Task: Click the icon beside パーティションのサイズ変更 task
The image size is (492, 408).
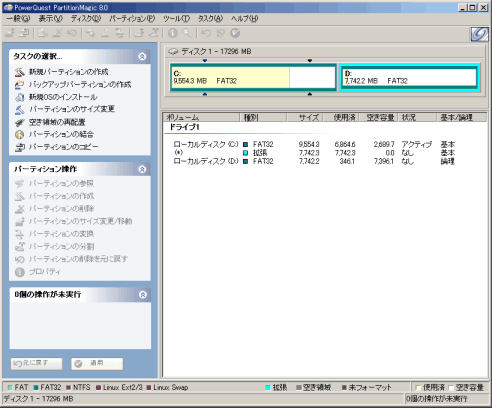Action: [20, 109]
